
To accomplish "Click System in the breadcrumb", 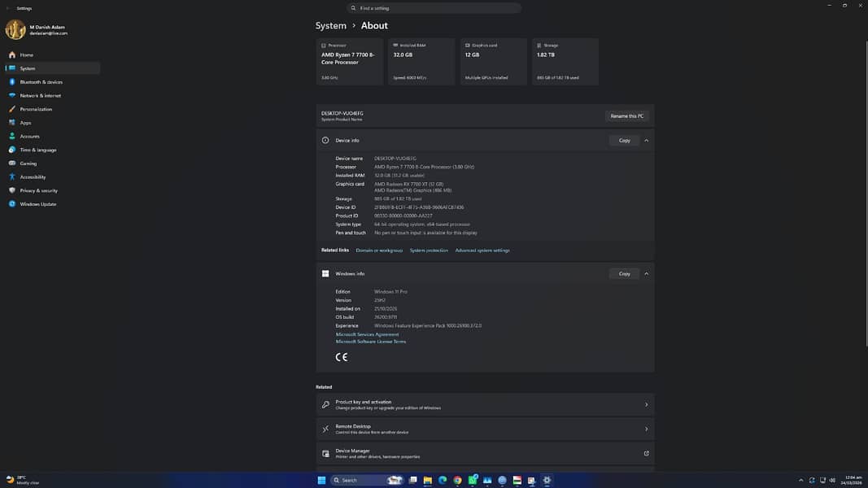I will [x=330, y=25].
